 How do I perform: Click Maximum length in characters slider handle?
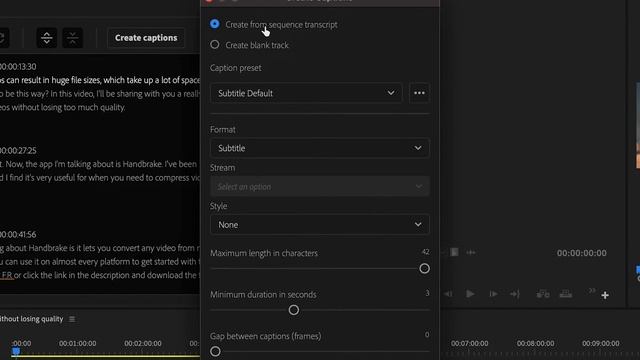click(x=424, y=269)
